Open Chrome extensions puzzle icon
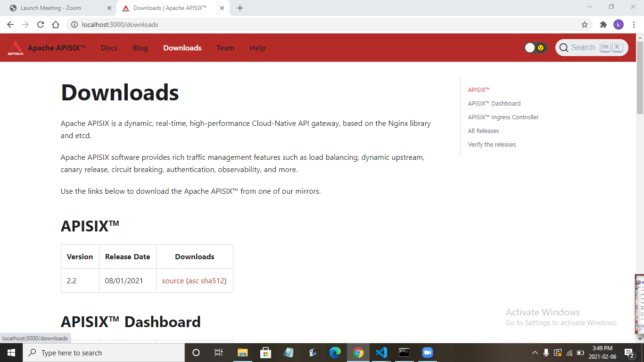 [603, 25]
